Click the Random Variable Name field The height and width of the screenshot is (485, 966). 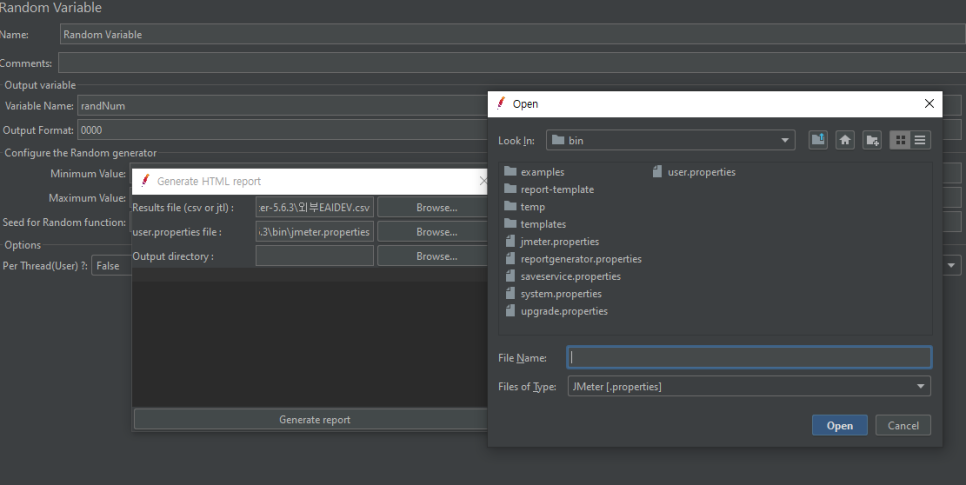coord(513,35)
